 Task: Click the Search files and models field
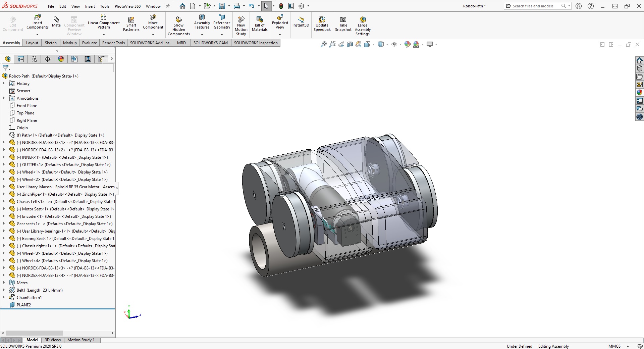[533, 6]
